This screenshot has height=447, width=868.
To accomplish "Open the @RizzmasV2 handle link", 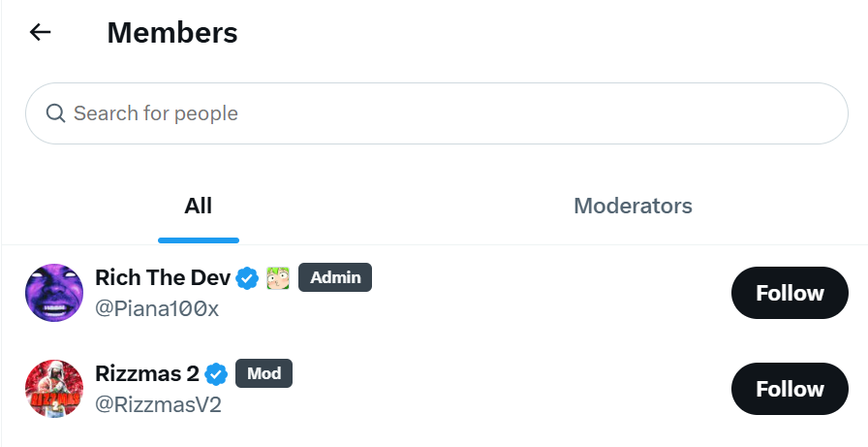I will point(158,404).
